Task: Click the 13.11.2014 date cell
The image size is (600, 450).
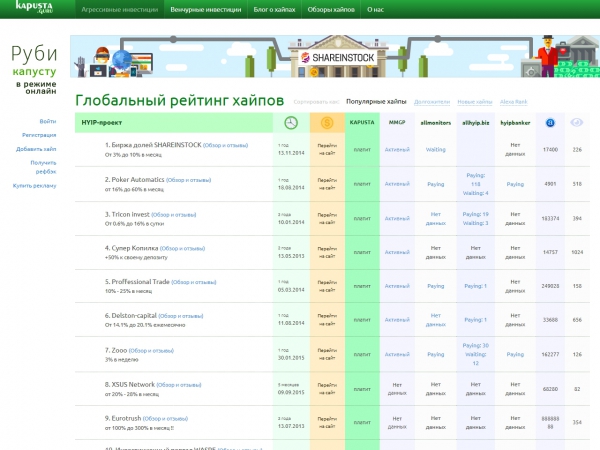Action: [x=291, y=153]
